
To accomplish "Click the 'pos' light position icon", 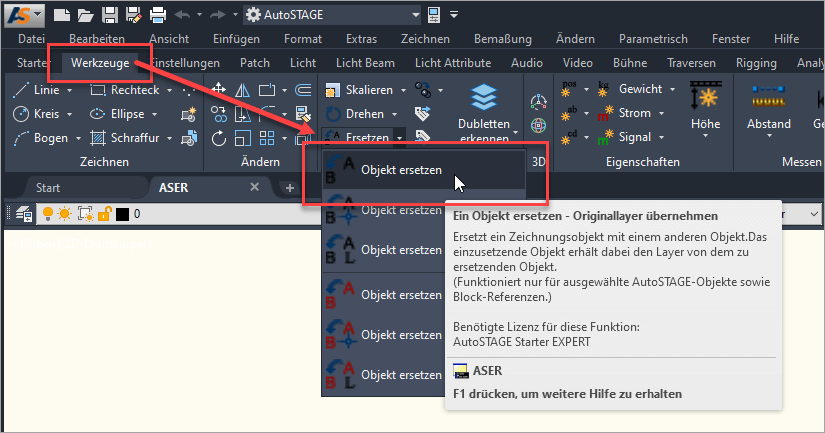I will [569, 89].
